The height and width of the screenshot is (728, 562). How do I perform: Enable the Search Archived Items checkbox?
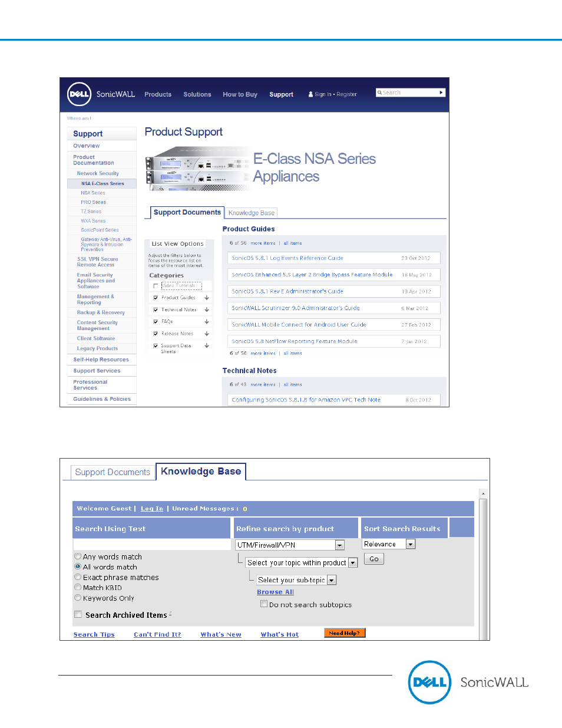[78, 614]
